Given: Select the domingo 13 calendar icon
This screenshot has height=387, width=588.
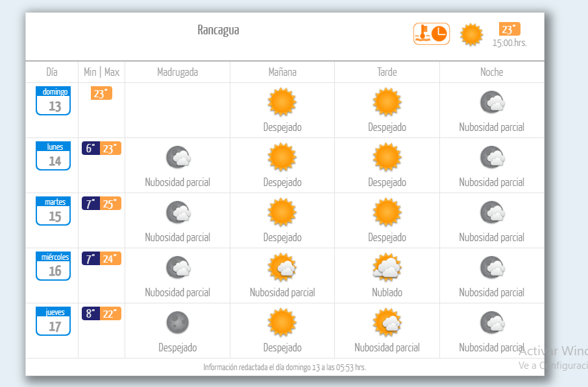Looking at the screenshot, I should coord(53,100).
